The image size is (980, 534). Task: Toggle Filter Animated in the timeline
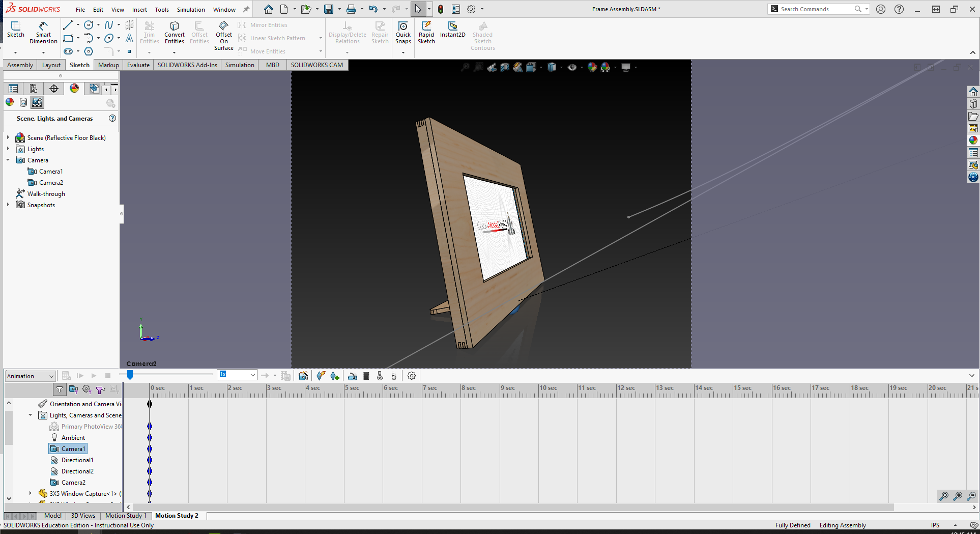73,389
